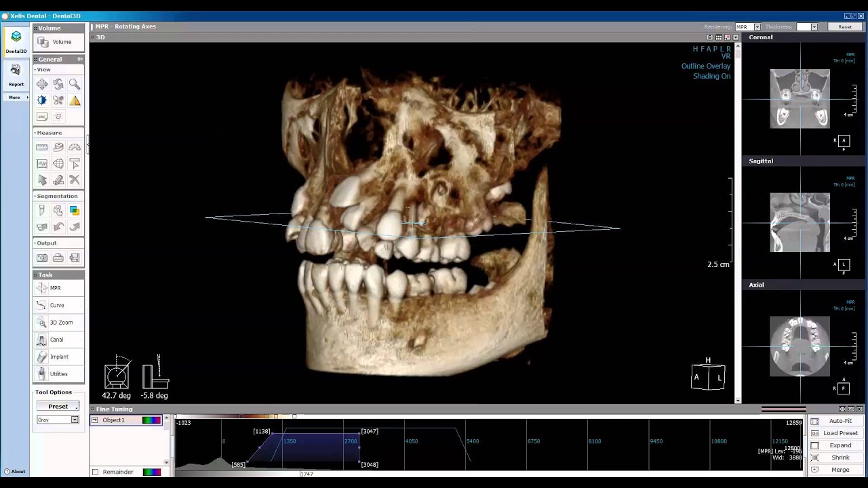Click the eraser tool in Measure
This screenshot has width=868, height=488.
(x=58, y=180)
